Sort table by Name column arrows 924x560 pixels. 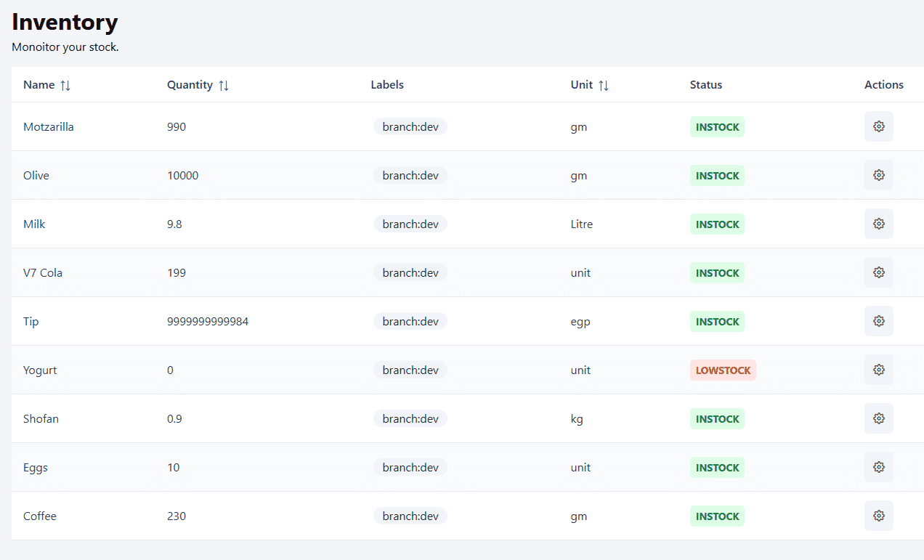(65, 85)
